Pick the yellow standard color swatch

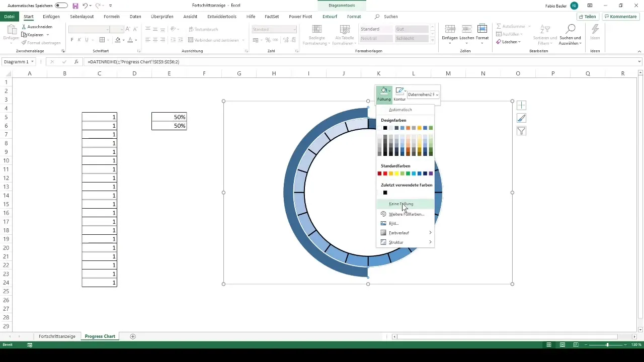click(x=396, y=173)
